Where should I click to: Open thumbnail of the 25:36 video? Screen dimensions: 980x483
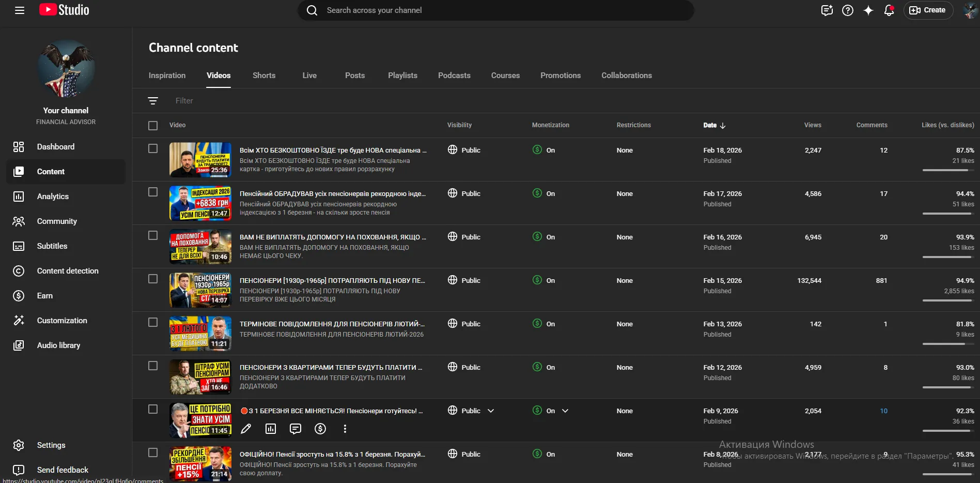pyautogui.click(x=200, y=160)
